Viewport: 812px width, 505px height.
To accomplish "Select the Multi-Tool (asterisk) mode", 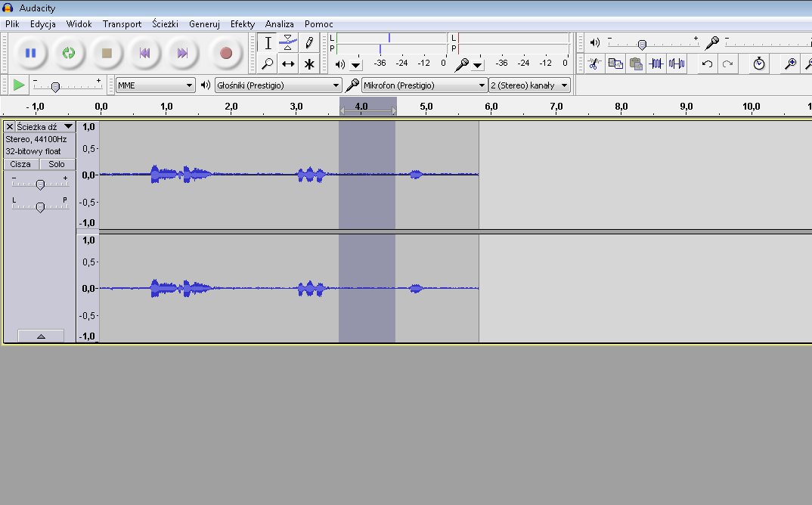I will 309,64.
